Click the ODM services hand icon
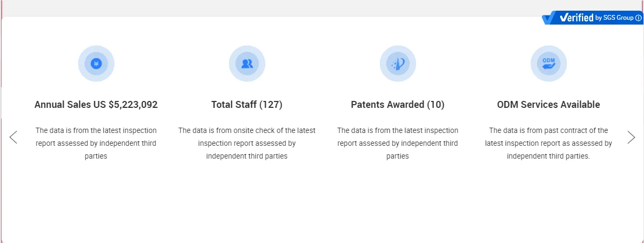This screenshot has height=243, width=644. [549, 64]
